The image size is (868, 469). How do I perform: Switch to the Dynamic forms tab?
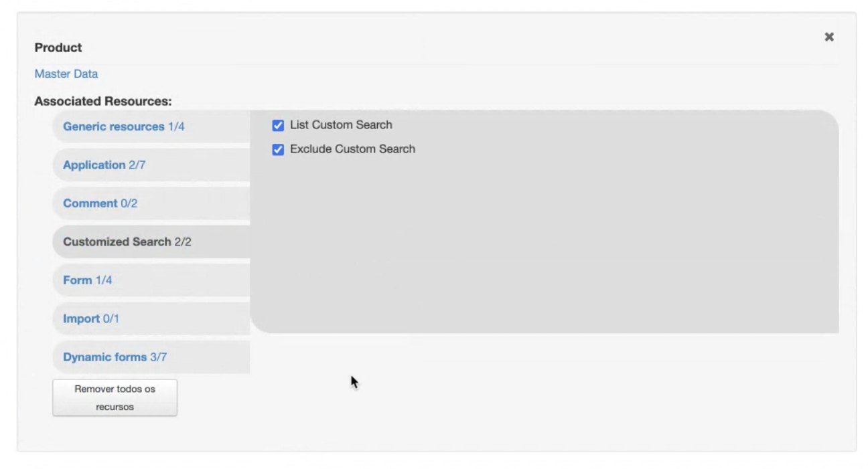pos(151,357)
